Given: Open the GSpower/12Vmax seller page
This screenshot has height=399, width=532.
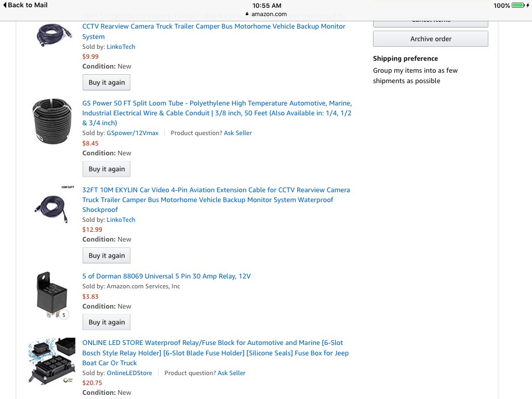Looking at the screenshot, I should [132, 133].
